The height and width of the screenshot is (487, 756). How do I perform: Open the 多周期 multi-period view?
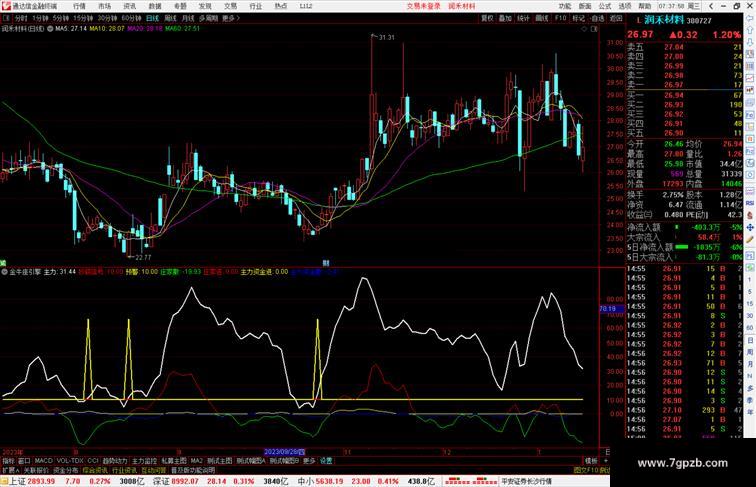click(208, 18)
